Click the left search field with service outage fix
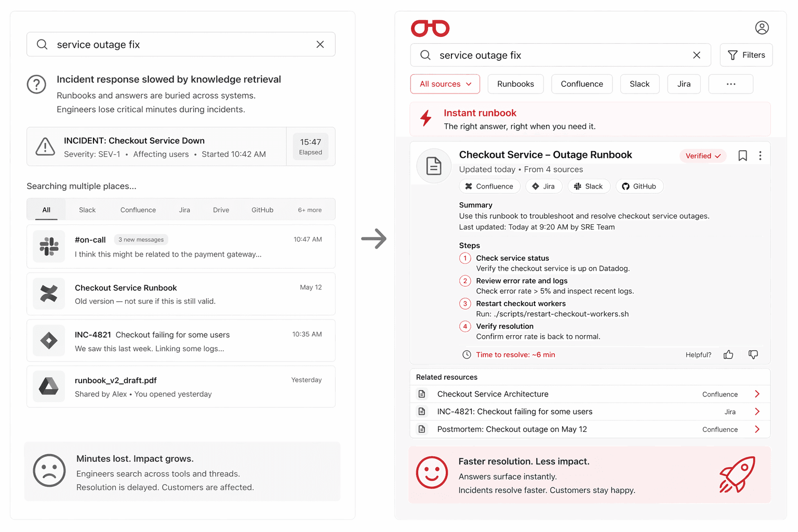This screenshot has height=532, width=798. tap(181, 45)
